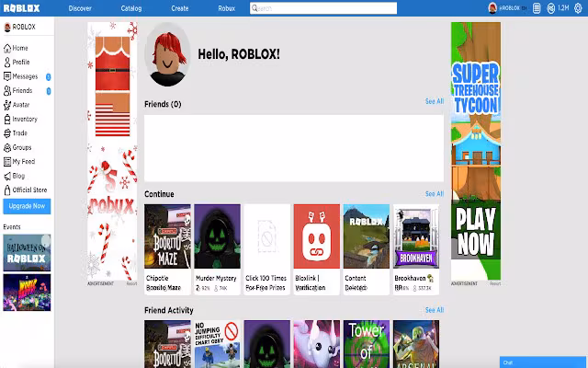Click the Friends request count badge
The height and width of the screenshot is (368, 588).
coord(48,91)
